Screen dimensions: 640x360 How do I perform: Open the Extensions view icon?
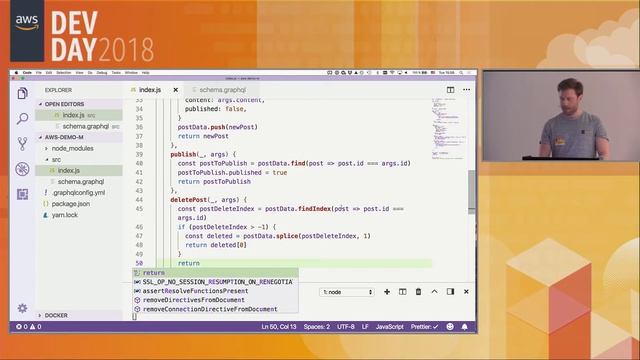click(22, 194)
